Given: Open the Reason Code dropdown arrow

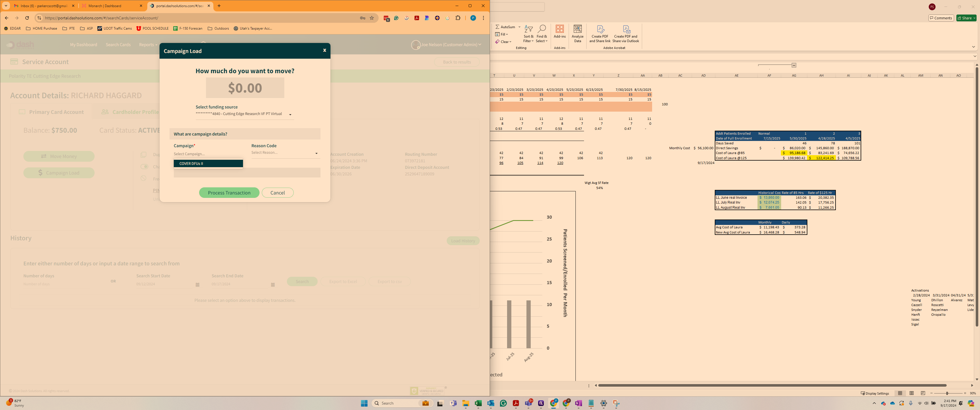Looking at the screenshot, I should point(316,153).
